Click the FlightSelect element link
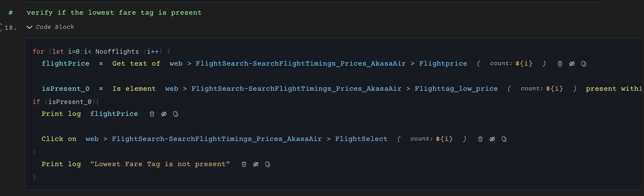The image size is (644, 196). pyautogui.click(x=361, y=139)
